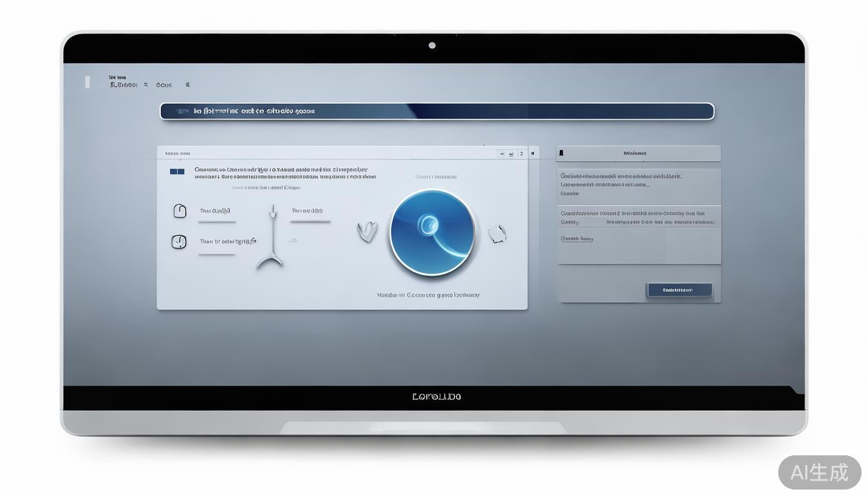Image resolution: width=868 pixels, height=496 pixels.
Task: Close the first tab at top-left
Action: coord(146,85)
